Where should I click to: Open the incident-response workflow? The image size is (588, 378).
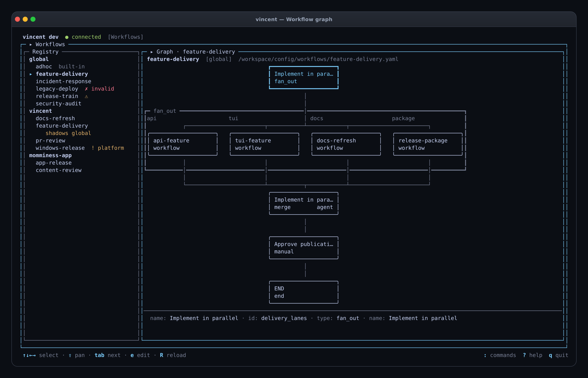(63, 81)
